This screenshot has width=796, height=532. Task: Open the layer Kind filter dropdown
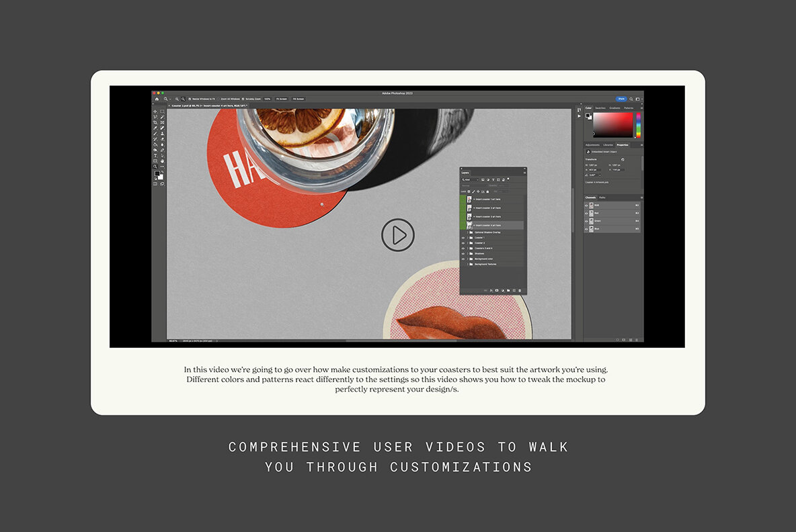[x=469, y=180]
